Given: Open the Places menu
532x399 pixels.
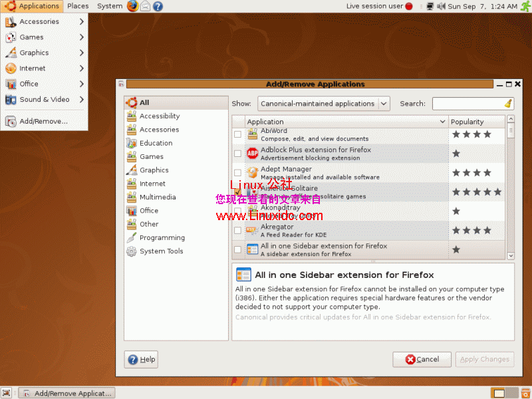Looking at the screenshot, I should 78,5.
